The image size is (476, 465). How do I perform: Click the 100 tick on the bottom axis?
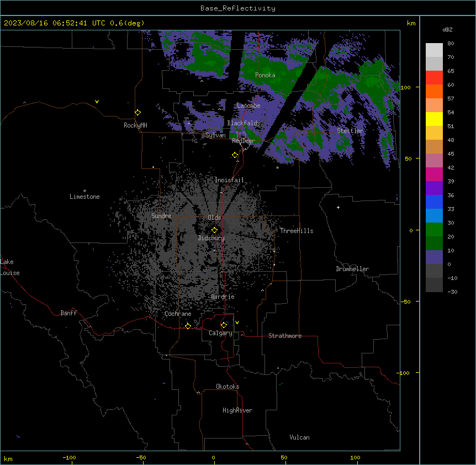point(355,457)
